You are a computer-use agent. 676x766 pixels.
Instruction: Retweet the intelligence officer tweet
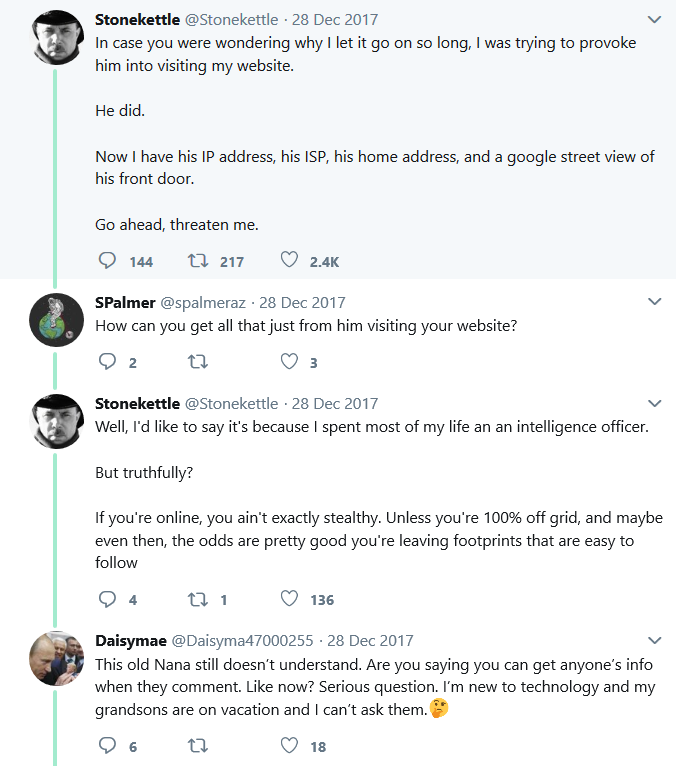tap(198, 599)
